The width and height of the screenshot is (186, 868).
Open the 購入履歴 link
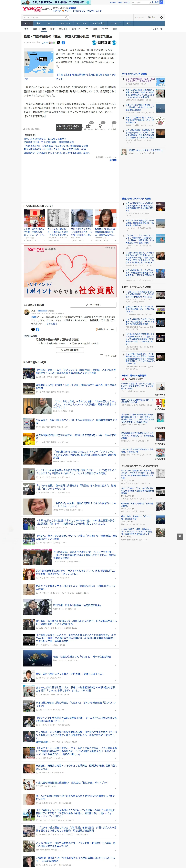click(x=152, y=18)
